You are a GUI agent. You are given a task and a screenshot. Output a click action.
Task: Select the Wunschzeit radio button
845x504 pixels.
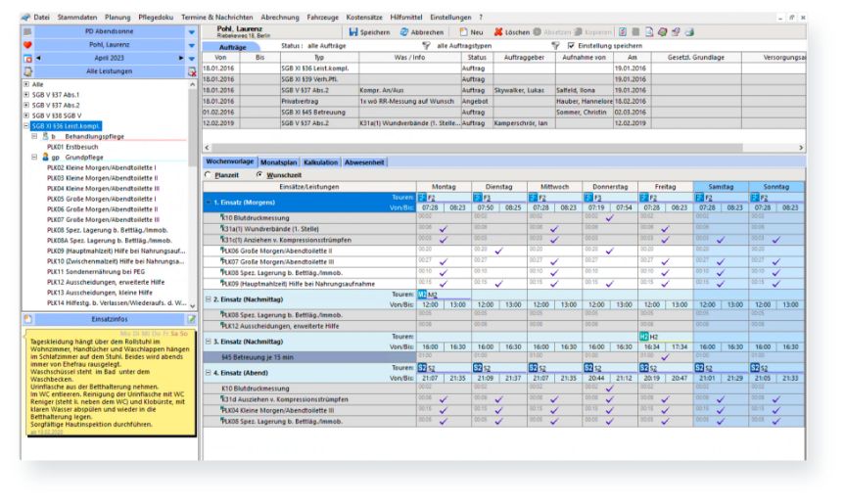[x=258, y=174]
